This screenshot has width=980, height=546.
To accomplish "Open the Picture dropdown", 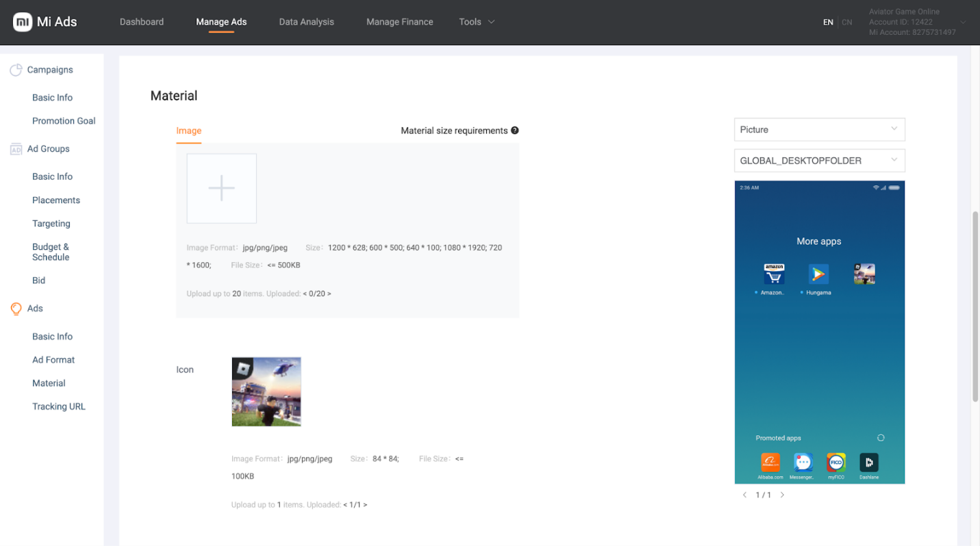I will [x=819, y=129].
